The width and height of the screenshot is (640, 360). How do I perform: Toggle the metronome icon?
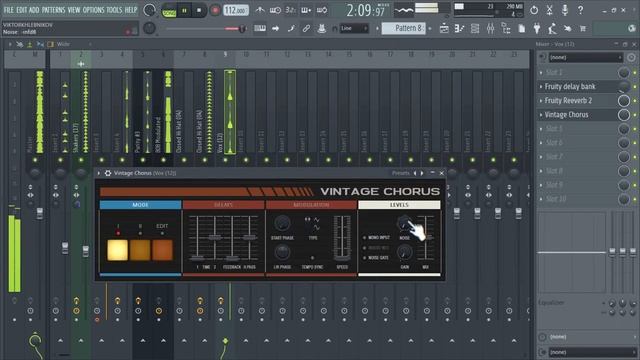pyautogui.click(x=260, y=10)
